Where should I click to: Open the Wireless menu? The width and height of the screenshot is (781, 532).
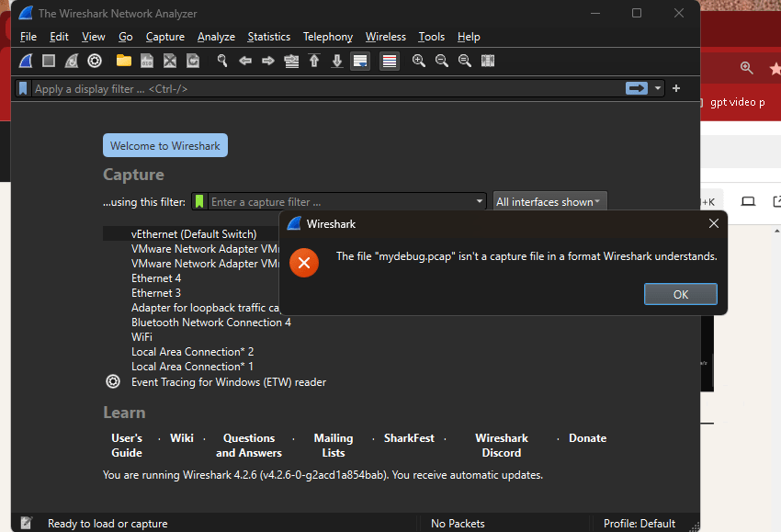(x=386, y=37)
